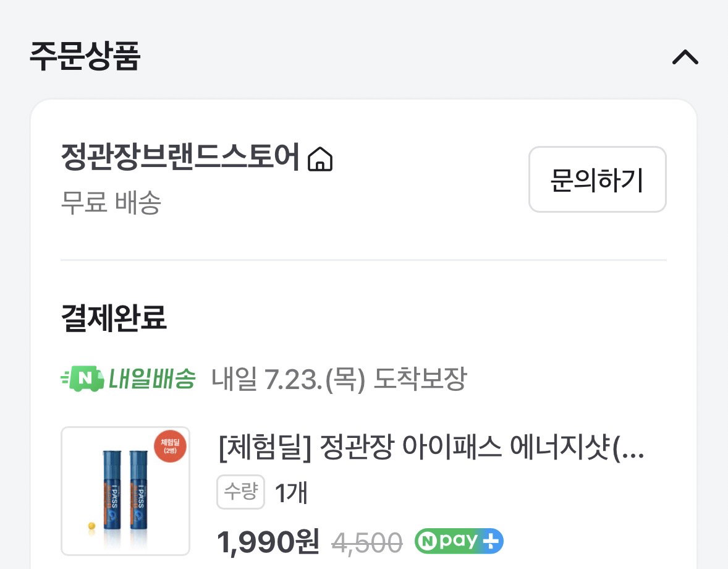Open the store home icon next to 정관장브랜드스토어
Viewport: 728px width, 569px height.
[x=320, y=159]
